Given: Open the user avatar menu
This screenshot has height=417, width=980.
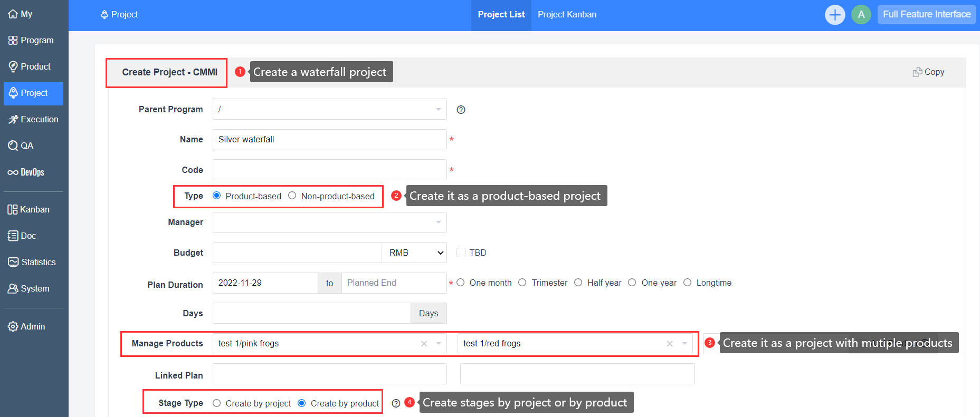Looking at the screenshot, I should click(x=861, y=15).
